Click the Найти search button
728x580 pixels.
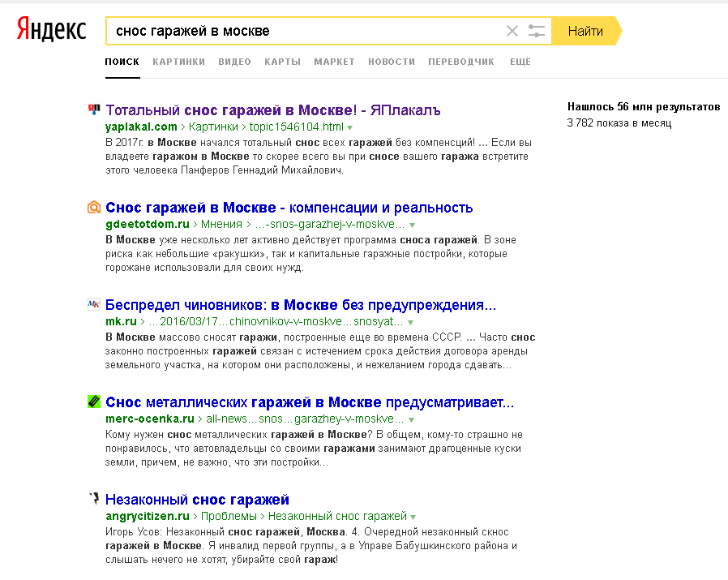[586, 31]
